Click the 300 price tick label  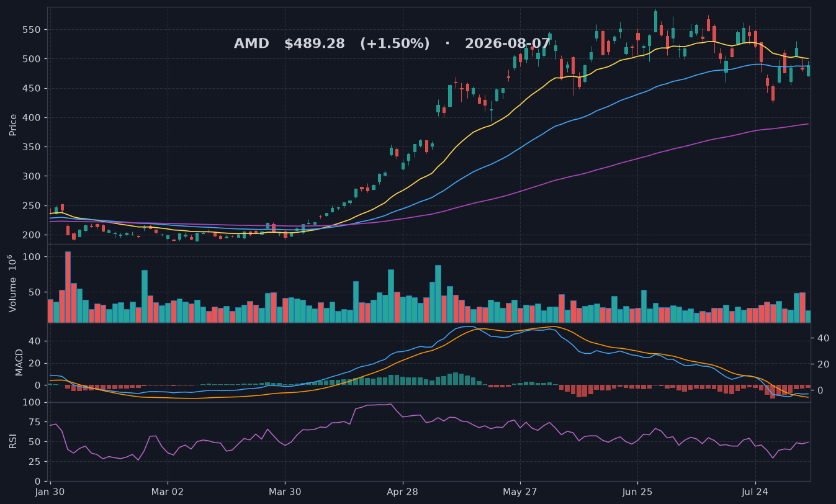(32, 176)
